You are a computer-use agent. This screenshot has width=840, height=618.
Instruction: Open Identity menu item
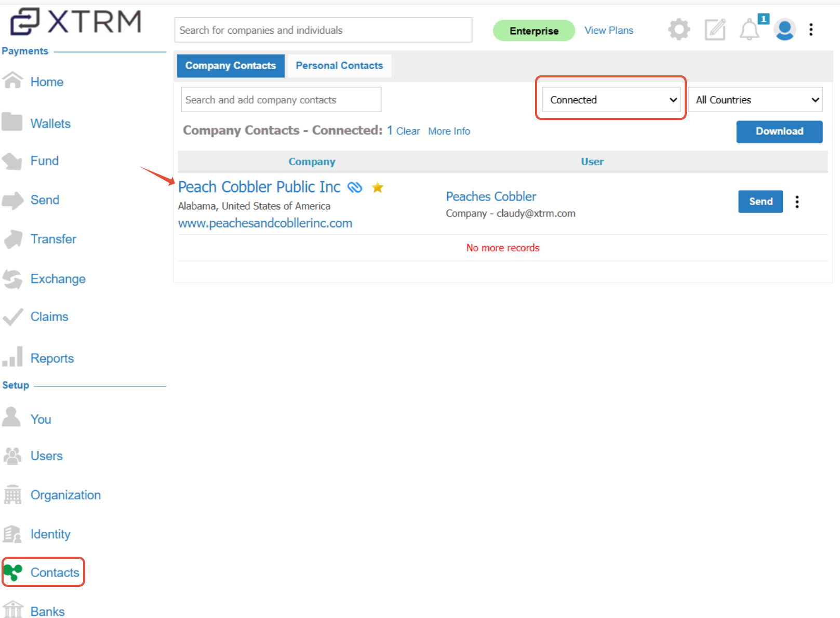pos(50,534)
